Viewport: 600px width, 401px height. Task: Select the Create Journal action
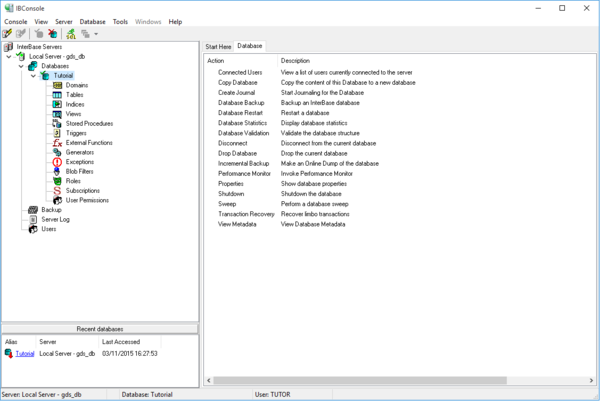[236, 93]
